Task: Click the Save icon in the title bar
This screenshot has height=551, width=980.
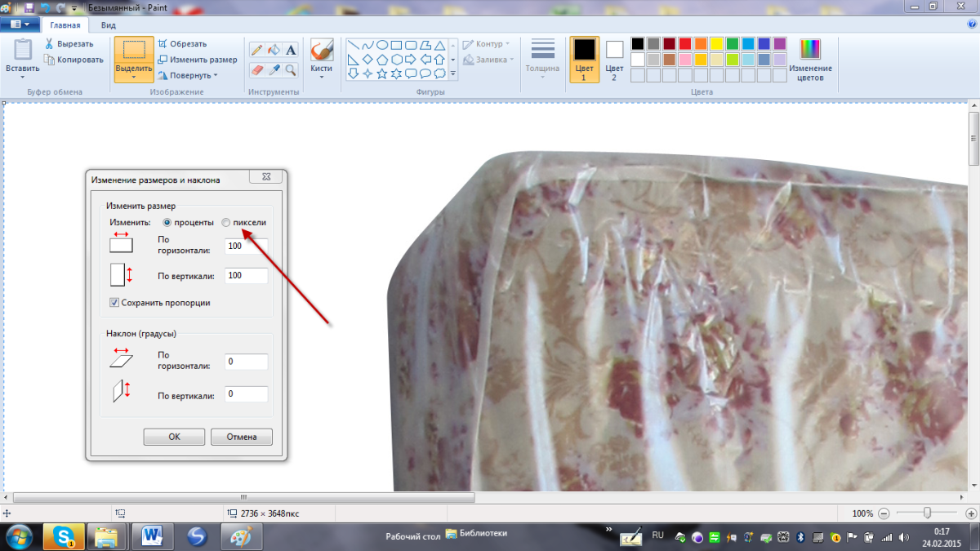Action: tap(29, 7)
